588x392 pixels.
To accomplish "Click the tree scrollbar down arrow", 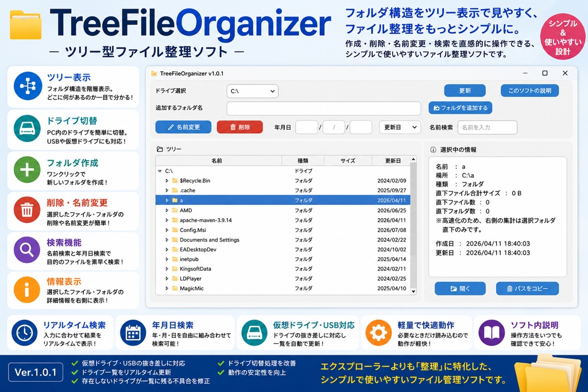I will [x=413, y=291].
